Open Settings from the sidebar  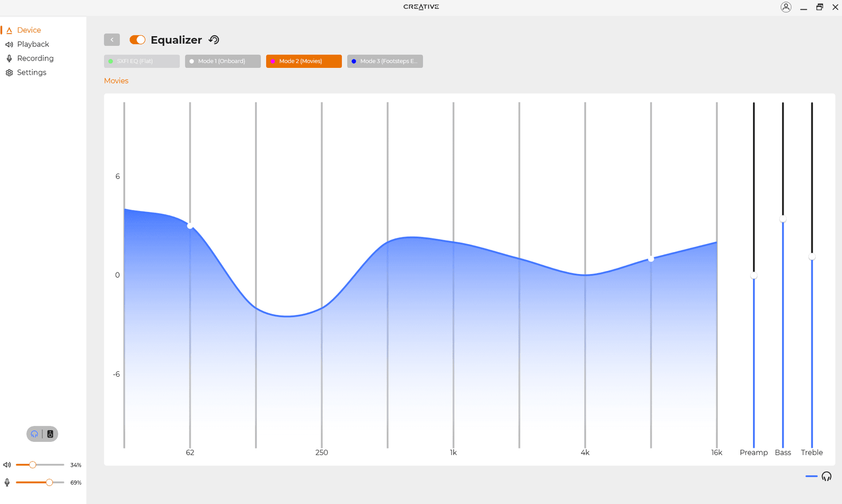(32, 73)
